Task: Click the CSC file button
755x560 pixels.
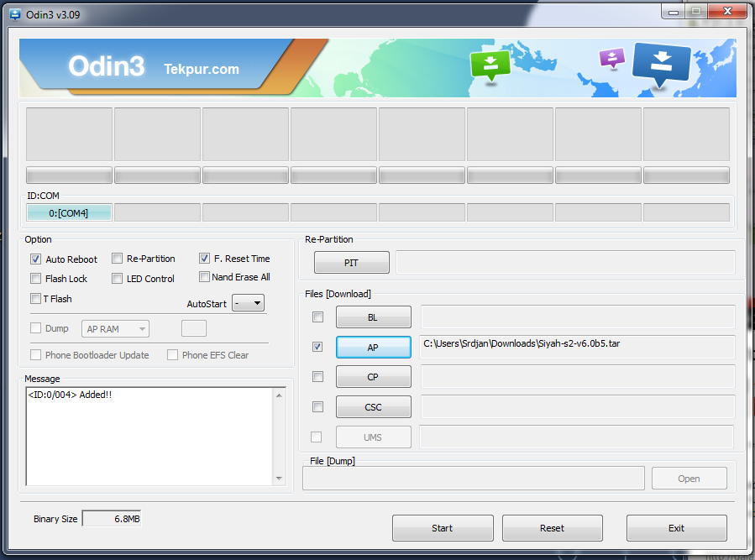Action: click(373, 407)
